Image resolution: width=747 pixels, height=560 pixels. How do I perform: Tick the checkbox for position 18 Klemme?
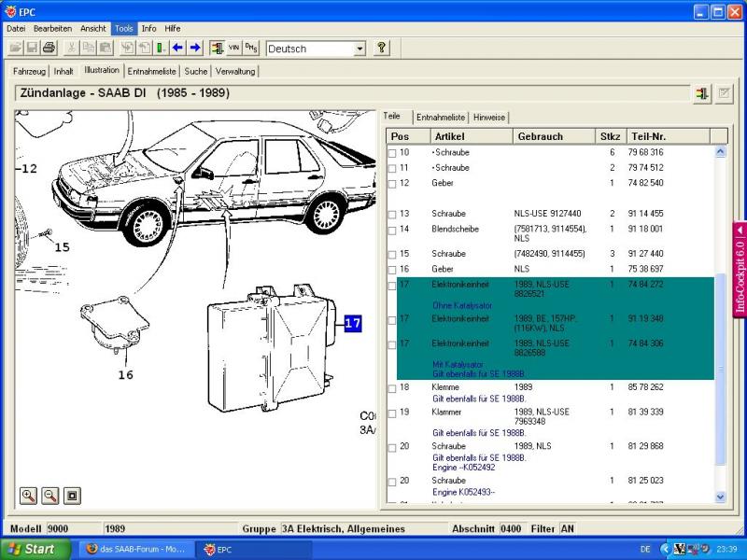pos(392,388)
